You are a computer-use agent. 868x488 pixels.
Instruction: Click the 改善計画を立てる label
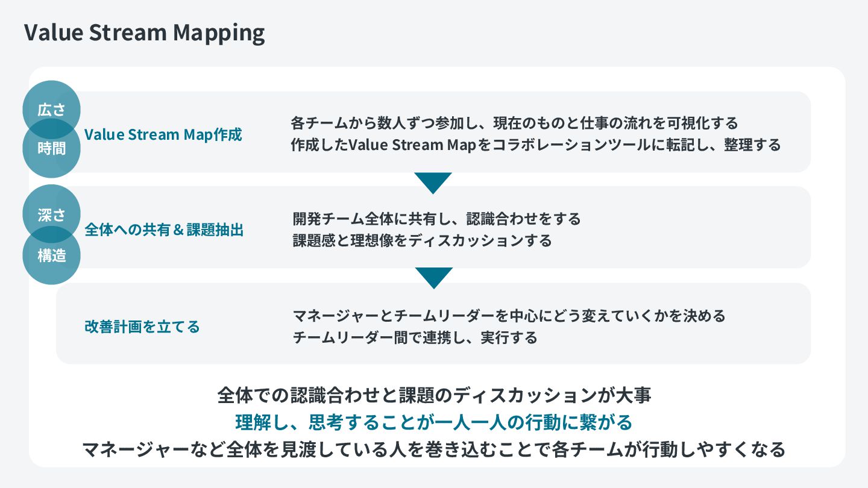click(x=142, y=327)
